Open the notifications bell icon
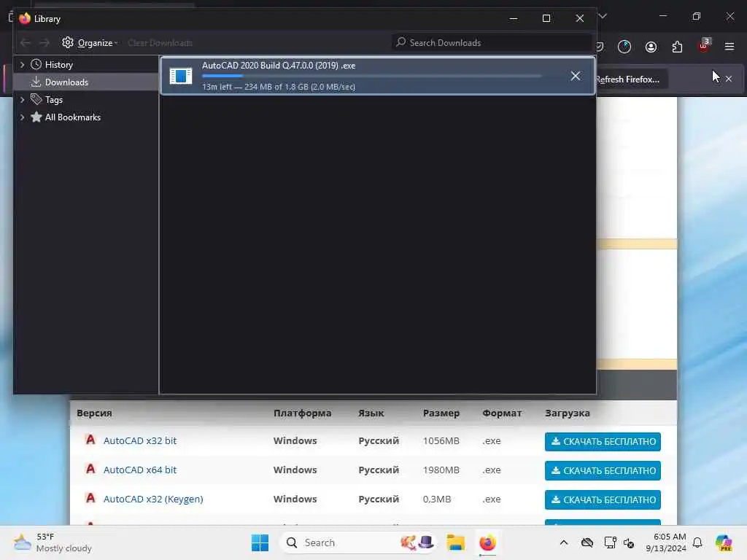This screenshot has height=560, width=747. tap(697, 542)
